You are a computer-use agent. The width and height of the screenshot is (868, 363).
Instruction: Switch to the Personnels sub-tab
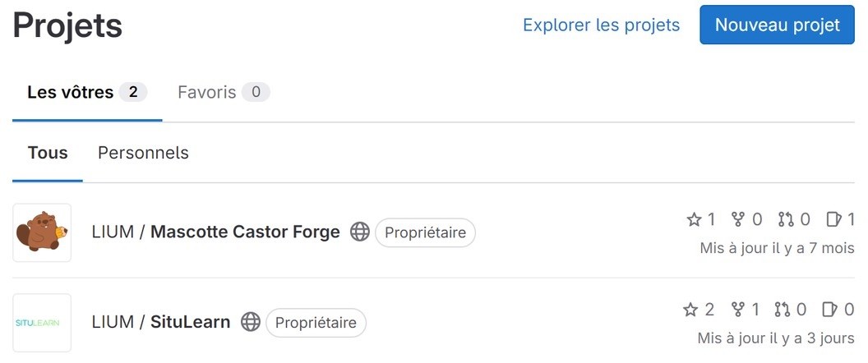pyautogui.click(x=143, y=153)
